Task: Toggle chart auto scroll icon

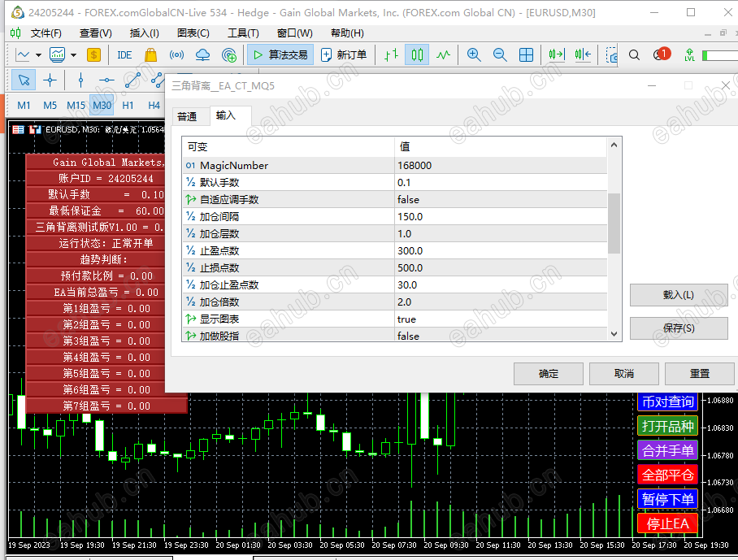Action: tap(556, 55)
